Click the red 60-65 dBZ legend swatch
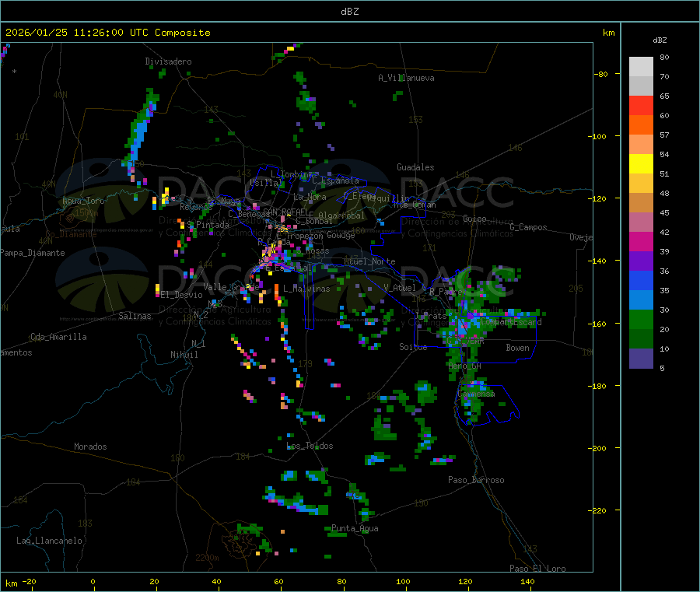Image resolution: width=700 pixels, height=592 pixels. 641,105
